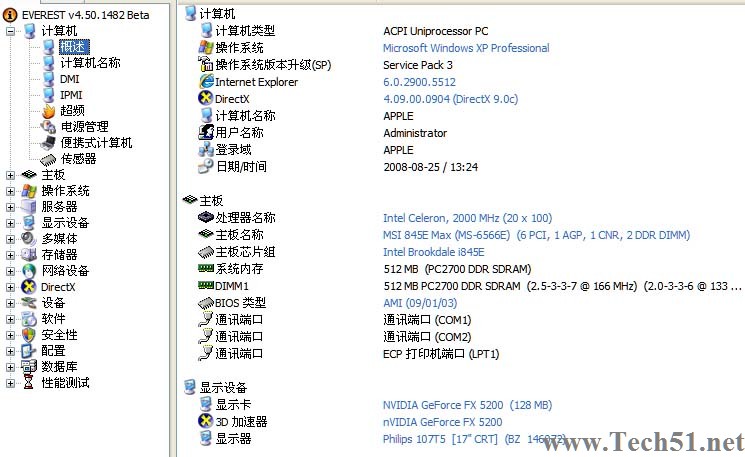Click the 登录域 network icon
The height and width of the screenshot is (457, 745).
pos(206,150)
